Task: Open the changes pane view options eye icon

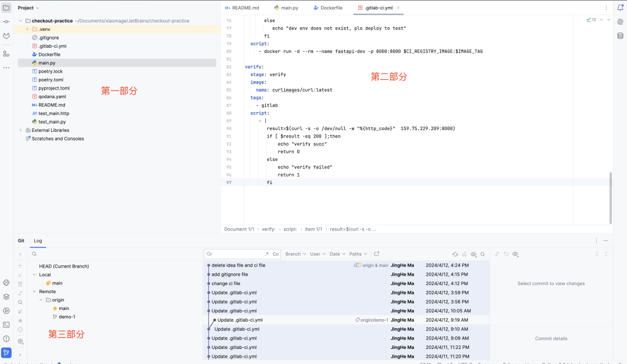Action: (x=516, y=254)
